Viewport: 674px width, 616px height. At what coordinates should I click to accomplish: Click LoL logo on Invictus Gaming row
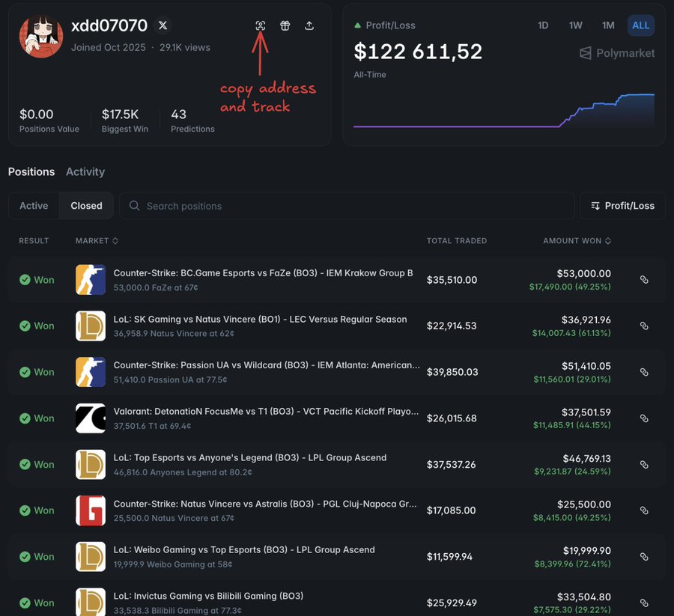pyautogui.click(x=91, y=602)
